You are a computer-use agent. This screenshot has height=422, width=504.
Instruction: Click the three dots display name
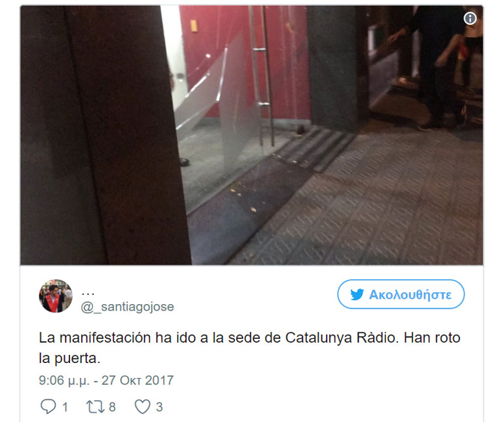[x=88, y=294]
